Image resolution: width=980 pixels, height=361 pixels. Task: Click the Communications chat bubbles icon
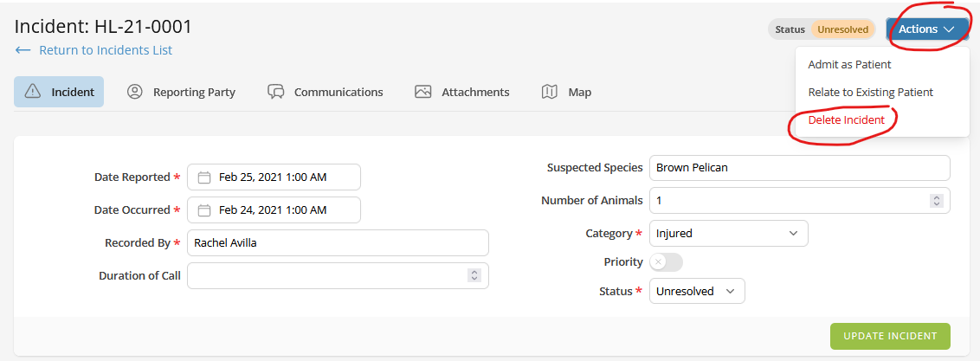[x=276, y=92]
